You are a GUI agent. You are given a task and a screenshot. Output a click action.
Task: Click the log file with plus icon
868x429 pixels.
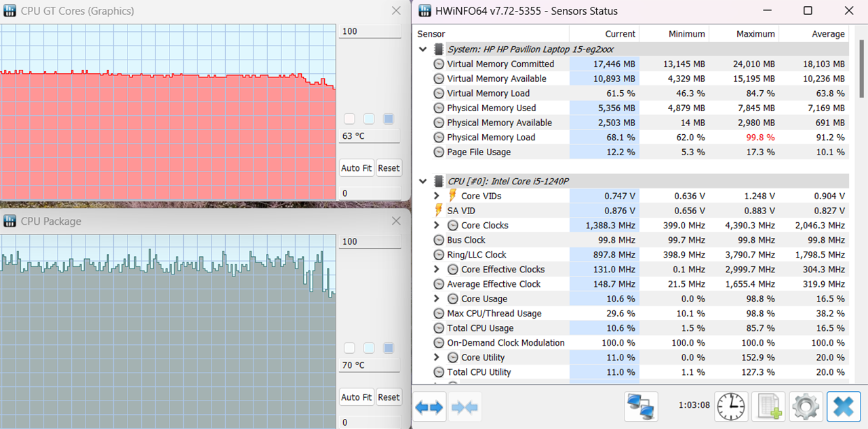pyautogui.click(x=768, y=407)
